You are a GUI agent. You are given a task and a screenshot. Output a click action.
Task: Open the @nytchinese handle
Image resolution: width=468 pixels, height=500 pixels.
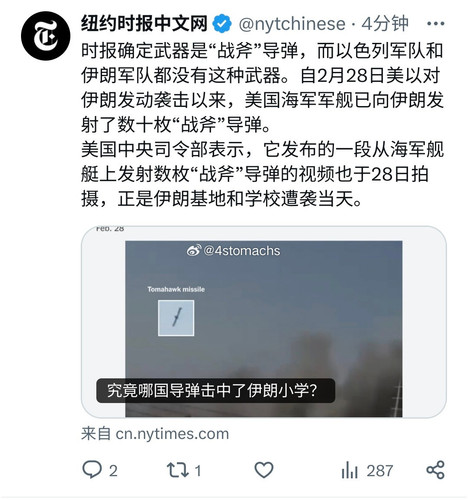[x=292, y=24]
